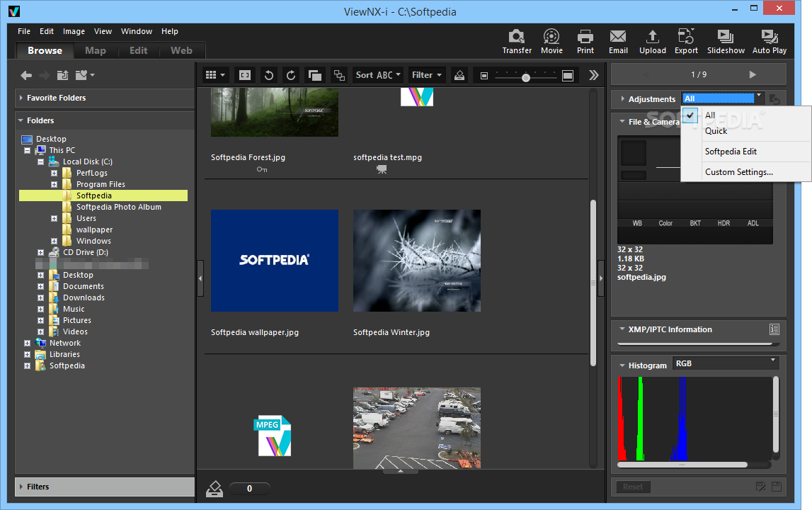The height and width of the screenshot is (510, 812).
Task: Open the Transfer tool
Action: 516,42
